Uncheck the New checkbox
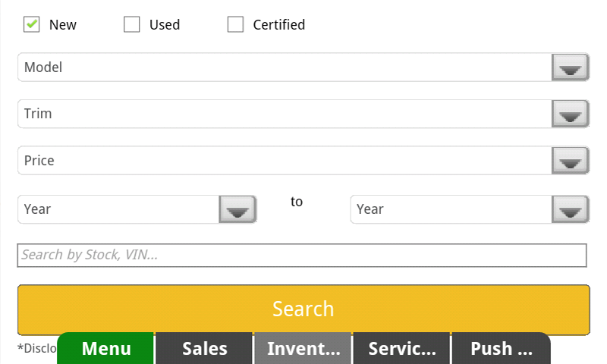 pos(31,24)
